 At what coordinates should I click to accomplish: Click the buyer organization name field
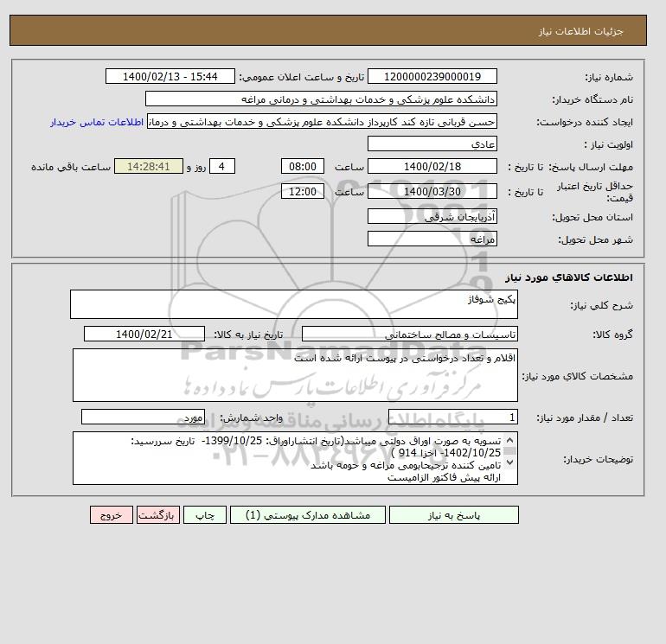coord(321,99)
